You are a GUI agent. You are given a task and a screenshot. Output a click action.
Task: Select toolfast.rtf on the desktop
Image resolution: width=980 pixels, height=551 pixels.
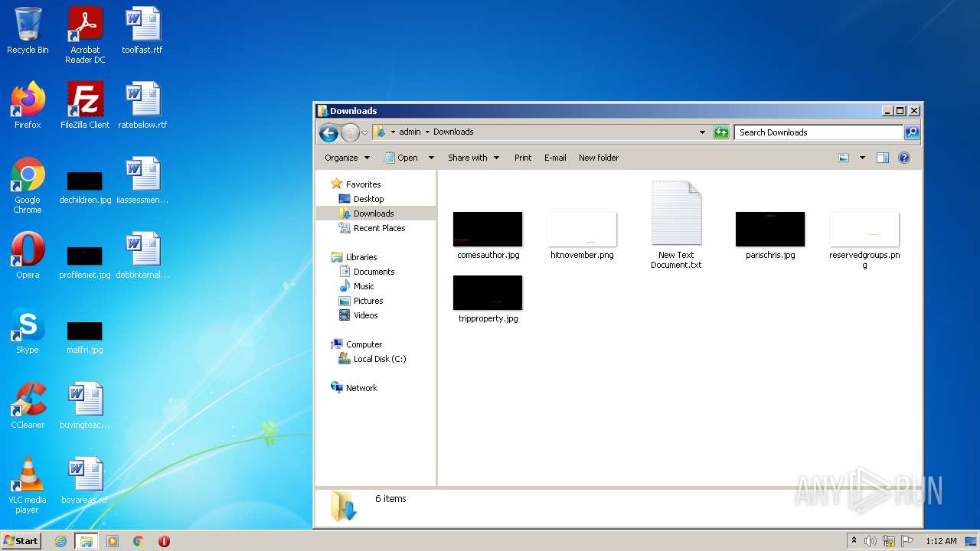pyautogui.click(x=142, y=31)
